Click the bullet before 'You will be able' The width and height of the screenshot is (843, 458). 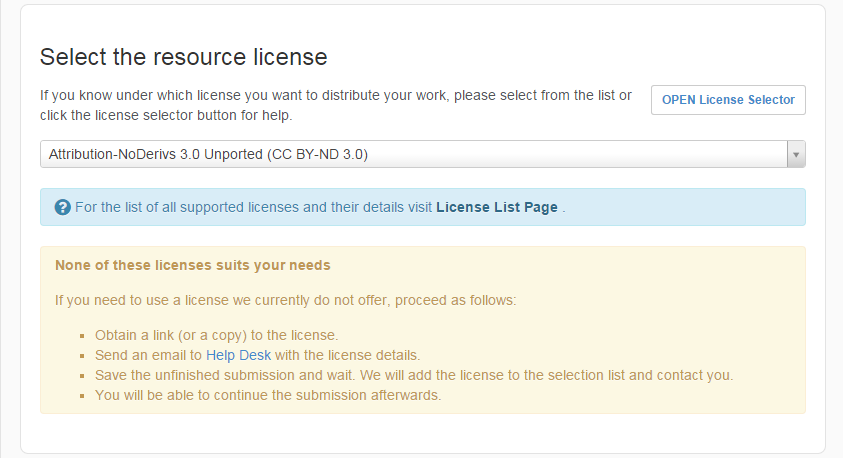[x=83, y=396]
